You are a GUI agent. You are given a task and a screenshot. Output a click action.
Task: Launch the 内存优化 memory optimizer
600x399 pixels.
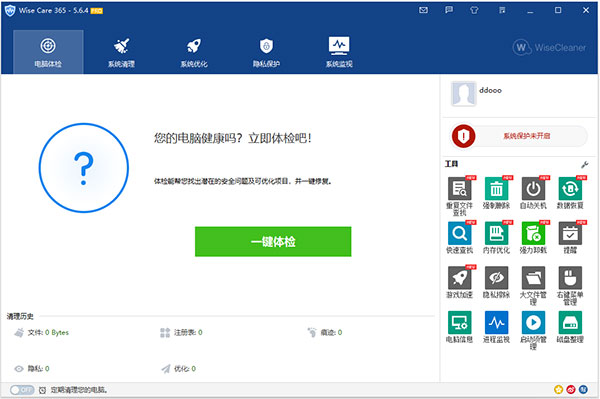496,233
